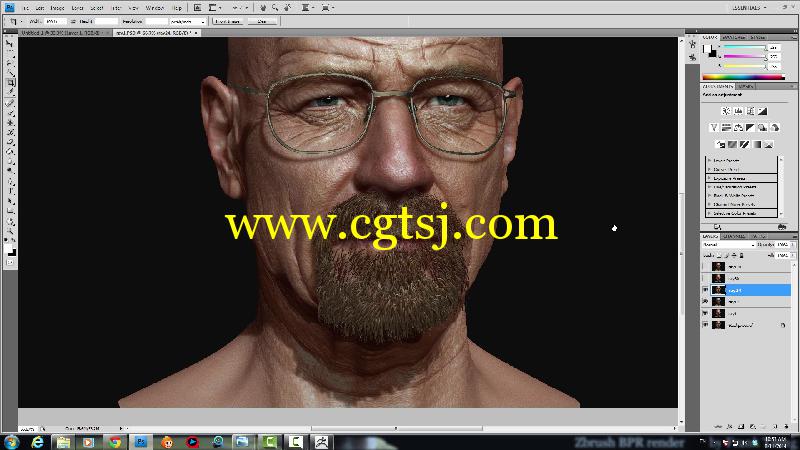This screenshot has width=800, height=450.
Task: Add a Color Balance adjustment
Action: click(x=738, y=128)
